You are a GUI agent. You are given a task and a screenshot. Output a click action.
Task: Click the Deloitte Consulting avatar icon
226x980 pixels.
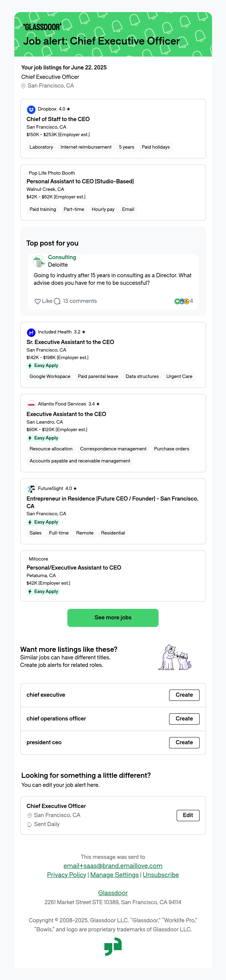[39, 262]
